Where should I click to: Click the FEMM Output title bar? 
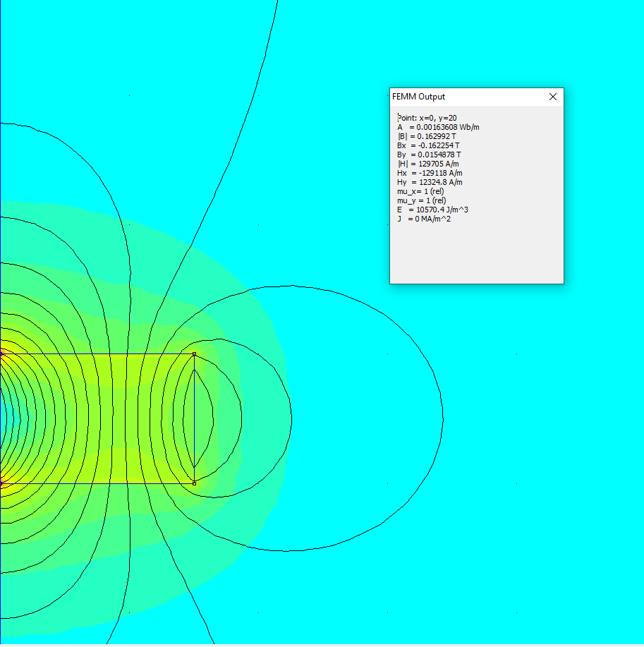[477, 97]
